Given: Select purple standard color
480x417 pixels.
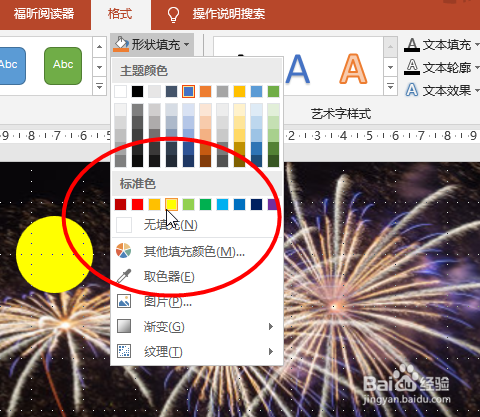Looking at the screenshot, I should [273, 204].
